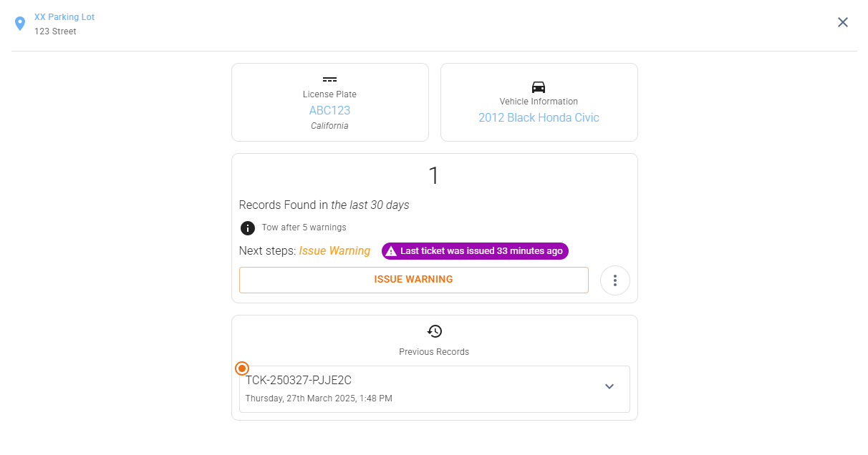Select the orange radio marker on ticket TCK-250327-PJJE2C
The image size is (868, 455).
pos(242,368)
